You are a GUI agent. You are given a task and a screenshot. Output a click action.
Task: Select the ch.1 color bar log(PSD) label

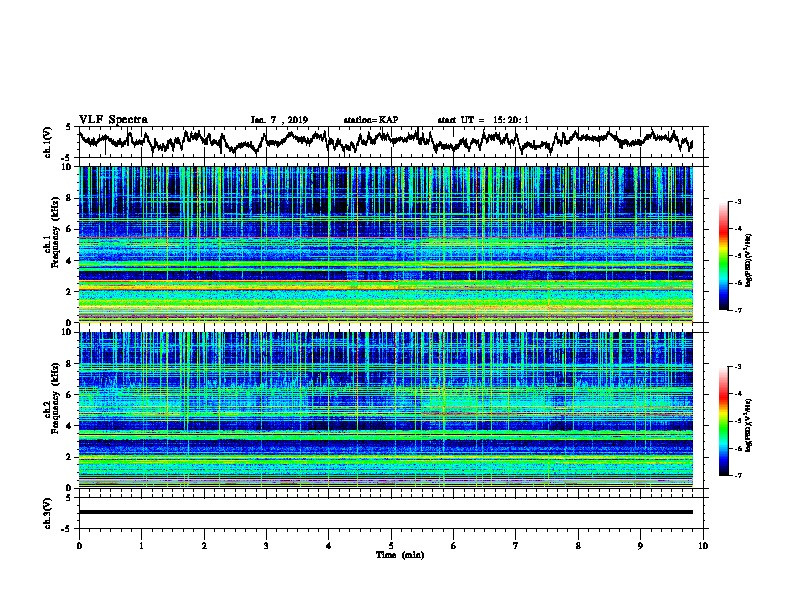tap(748, 260)
